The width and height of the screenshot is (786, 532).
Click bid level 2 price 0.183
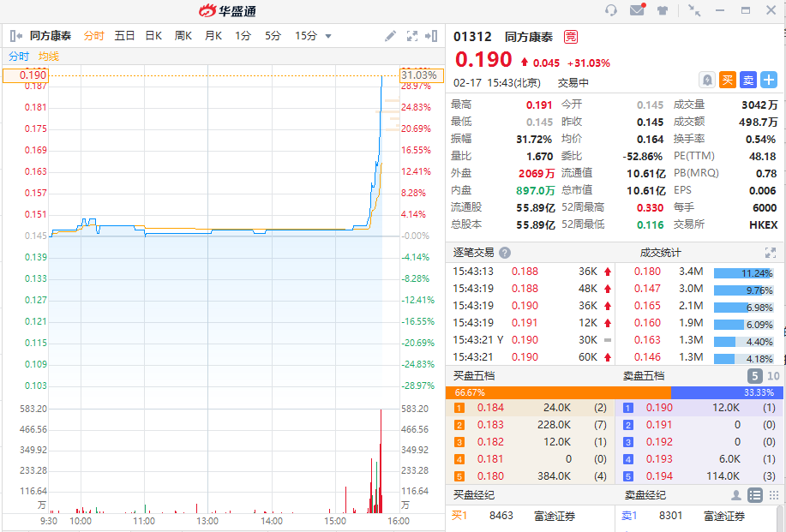tap(490, 425)
